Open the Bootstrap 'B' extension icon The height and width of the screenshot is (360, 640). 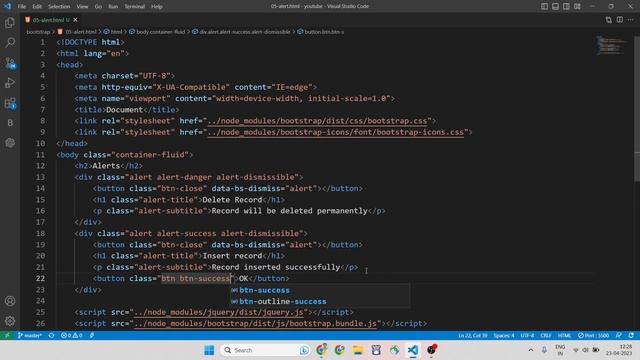coord(10,123)
